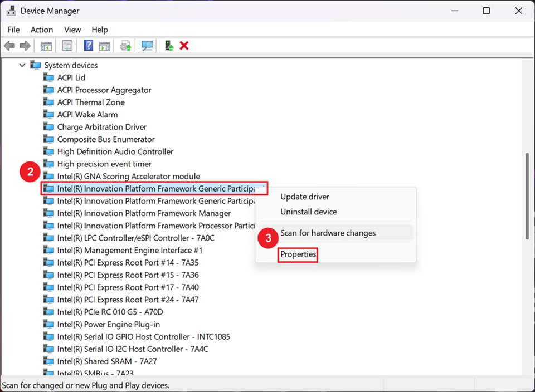
Task: Select Intel(R) PCI Express Root Port #14 - 7A35
Action: pos(128,262)
